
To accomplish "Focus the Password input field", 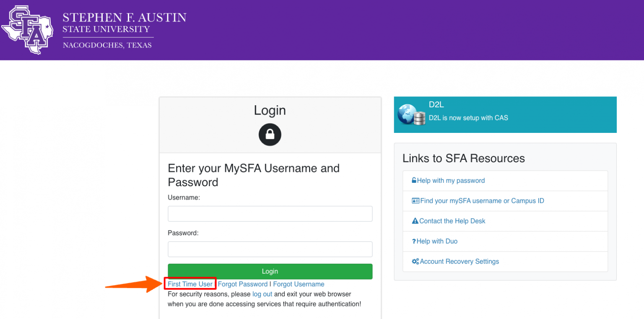I will pos(270,249).
